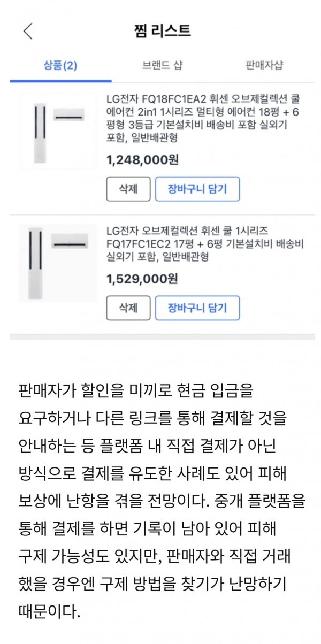
Task: Click the 1,529,000원 price
Action: [142, 279]
